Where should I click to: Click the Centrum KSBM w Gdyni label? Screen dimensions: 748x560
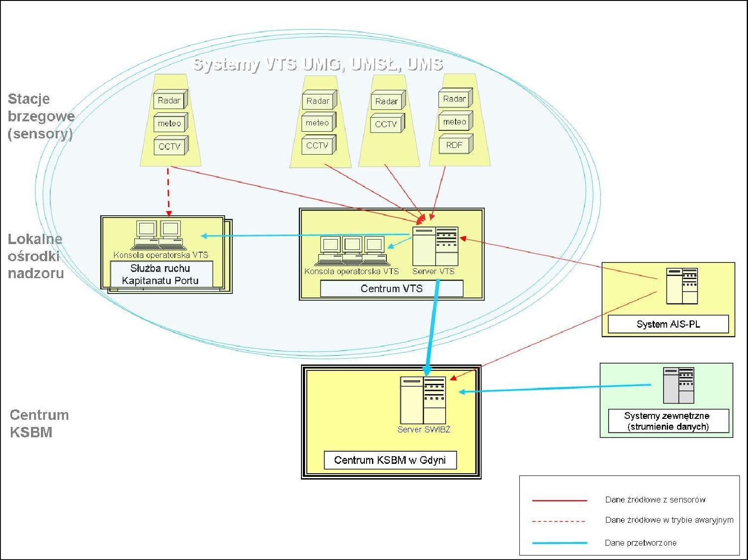pyautogui.click(x=390, y=460)
